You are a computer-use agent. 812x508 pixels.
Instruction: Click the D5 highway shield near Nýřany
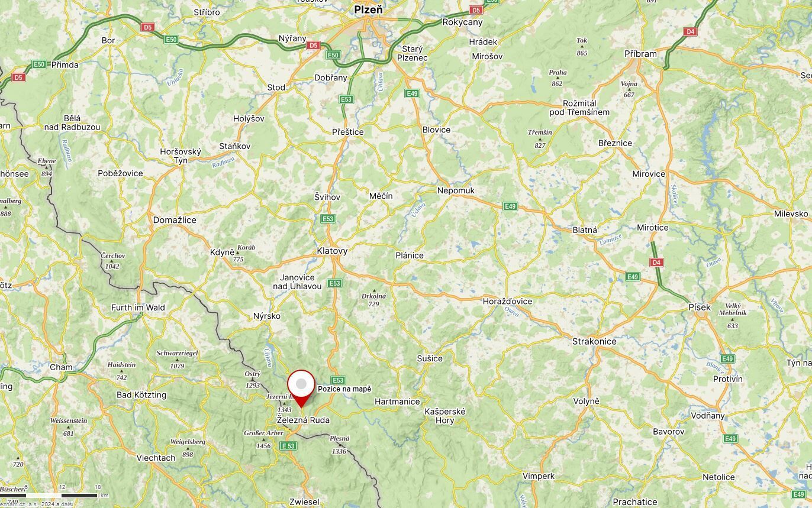click(313, 45)
